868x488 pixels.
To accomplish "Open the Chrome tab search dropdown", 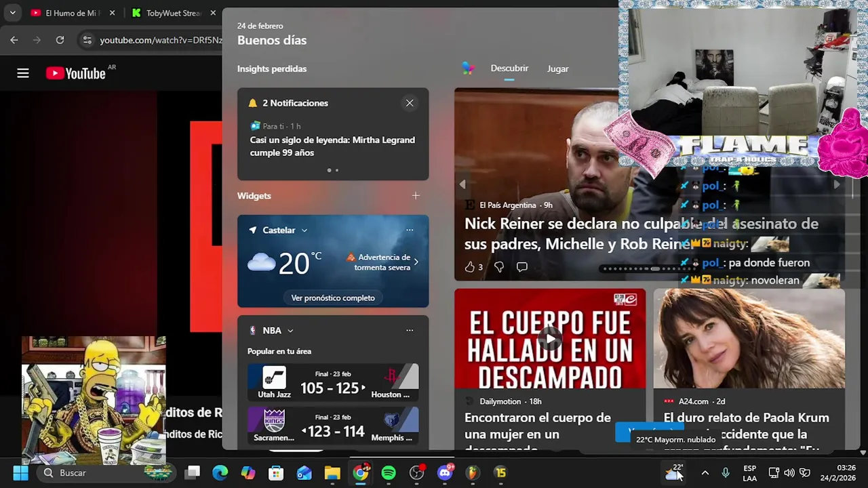I will click(x=12, y=13).
